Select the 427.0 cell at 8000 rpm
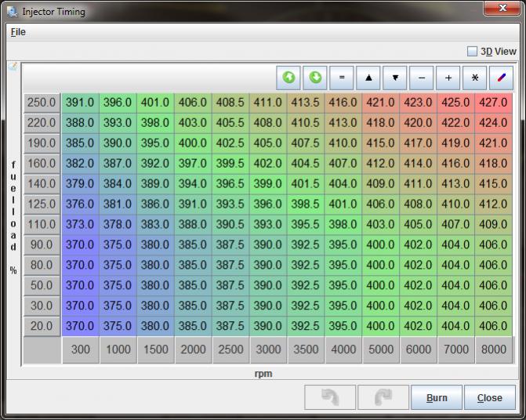This screenshot has width=526, height=420. 493,103
